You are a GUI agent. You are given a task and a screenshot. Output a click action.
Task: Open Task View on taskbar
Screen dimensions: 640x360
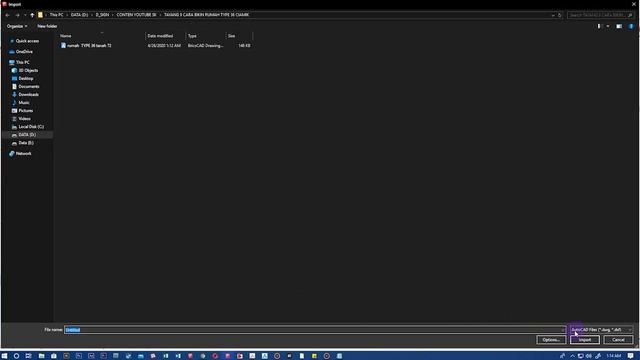[x=29, y=356]
